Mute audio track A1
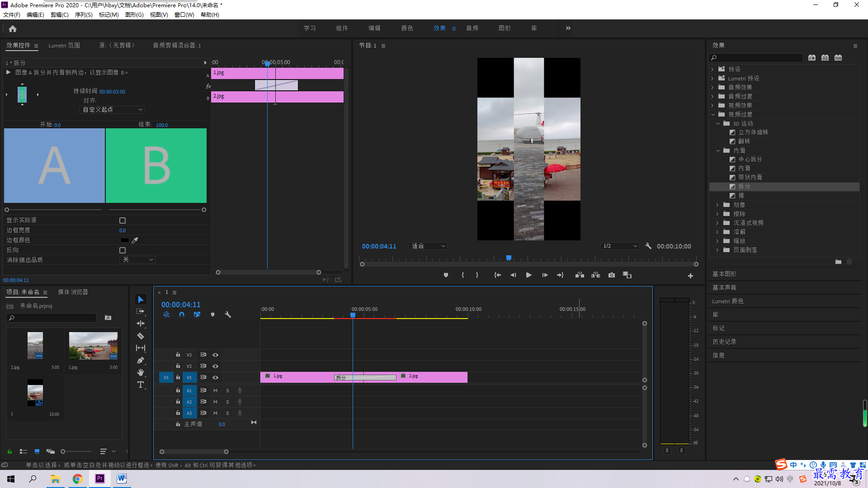 click(215, 390)
